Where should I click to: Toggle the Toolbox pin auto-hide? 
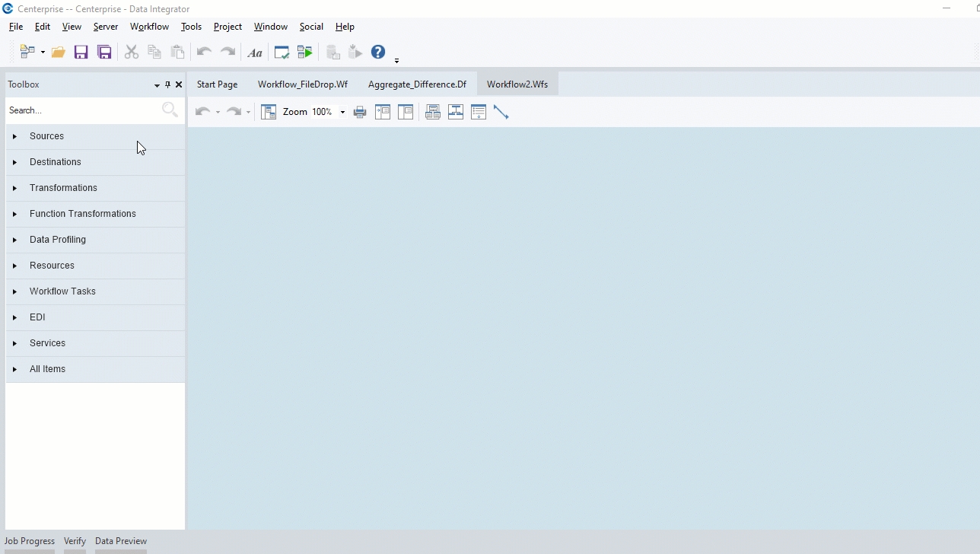(168, 84)
